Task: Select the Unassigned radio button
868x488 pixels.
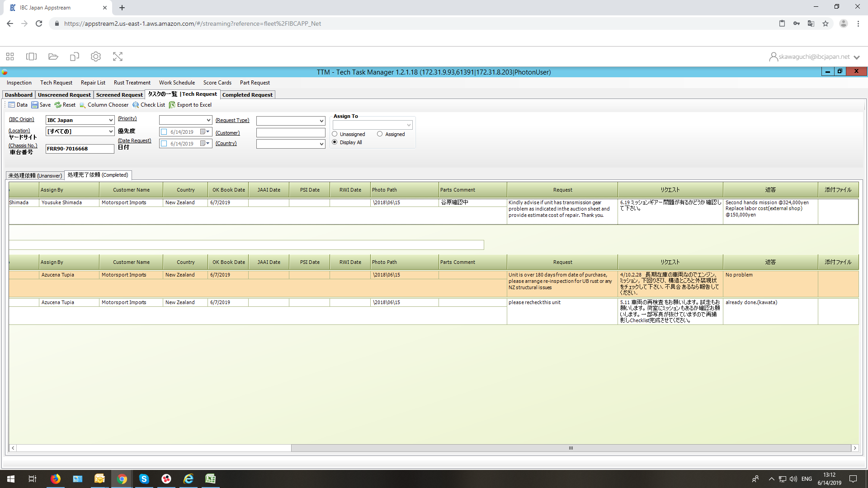Action: click(335, 134)
